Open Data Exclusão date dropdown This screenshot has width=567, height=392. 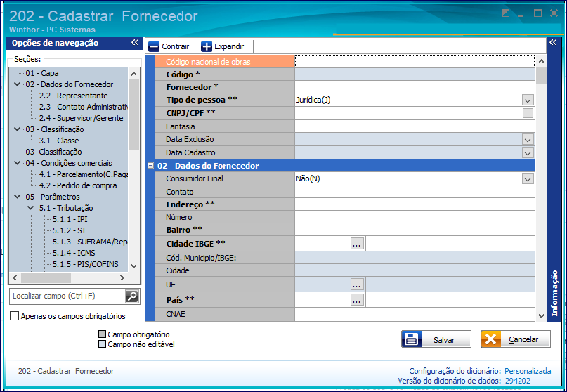click(x=528, y=140)
